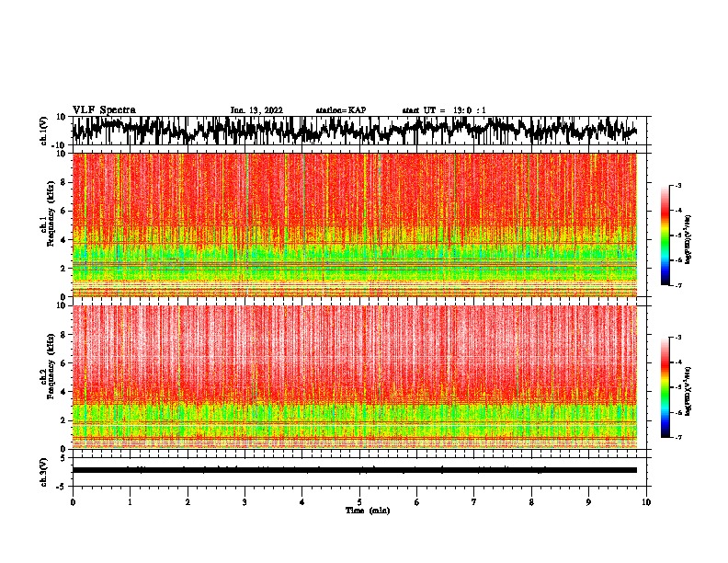This screenshot has height=563, width=728.
Task: Select the "start UT = 13:0 :1" label
Action: click(444, 110)
